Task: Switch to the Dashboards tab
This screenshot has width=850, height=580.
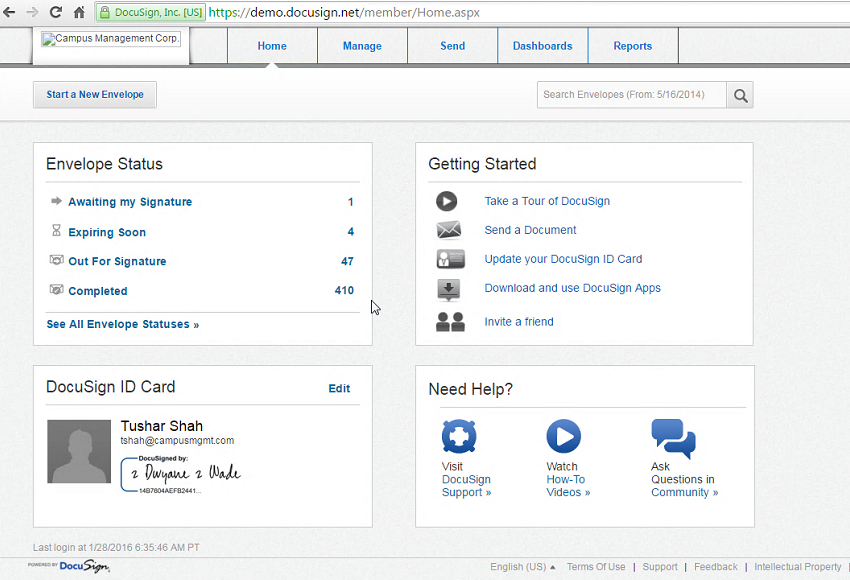Action: click(x=542, y=45)
